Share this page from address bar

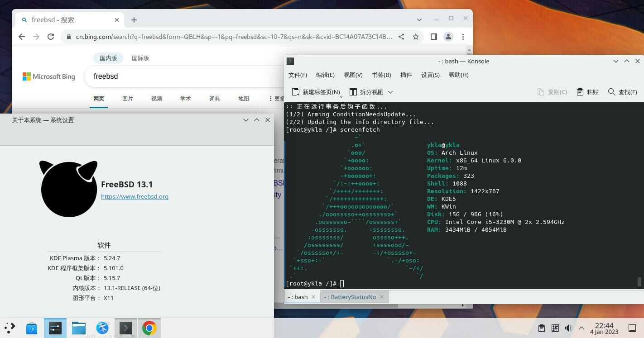click(401, 37)
